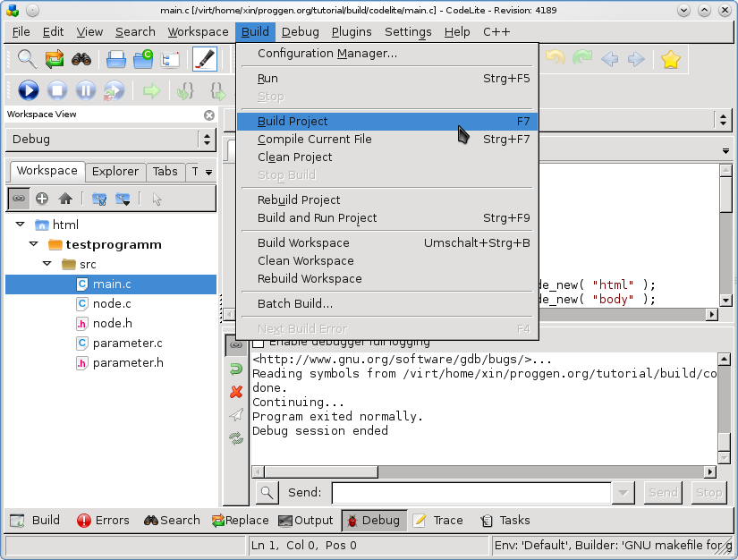The height and width of the screenshot is (560, 738).
Task: Click the yellow star bookmark icon
Action: point(670,60)
